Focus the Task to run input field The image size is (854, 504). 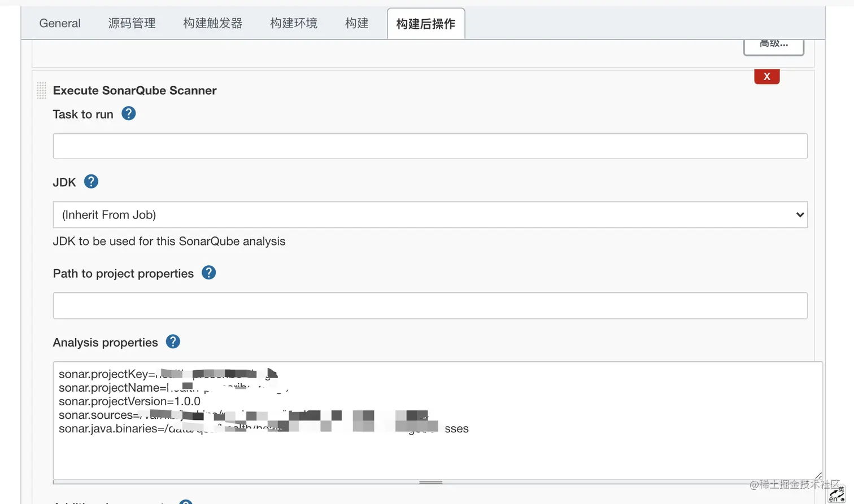[429, 146]
